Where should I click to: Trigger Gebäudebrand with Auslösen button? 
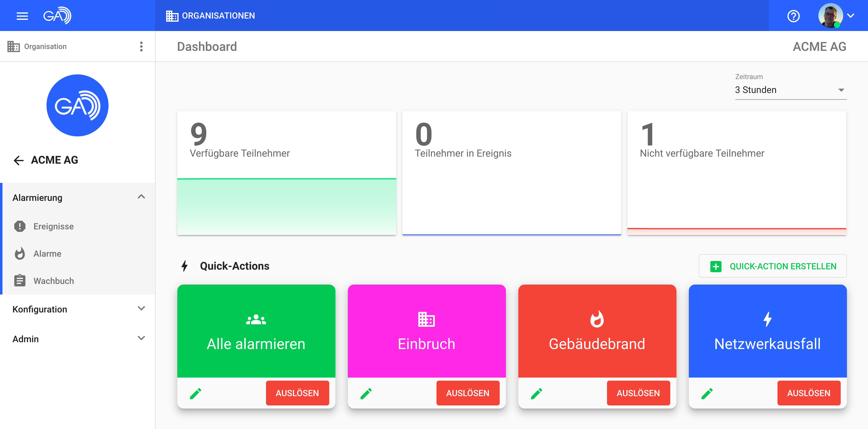pyautogui.click(x=638, y=393)
